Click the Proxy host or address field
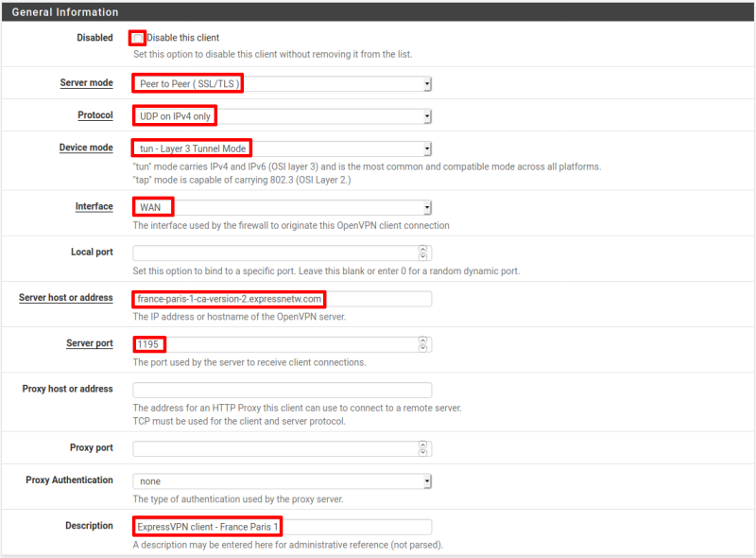Image resolution: width=756 pixels, height=558 pixels. pyautogui.click(x=282, y=390)
